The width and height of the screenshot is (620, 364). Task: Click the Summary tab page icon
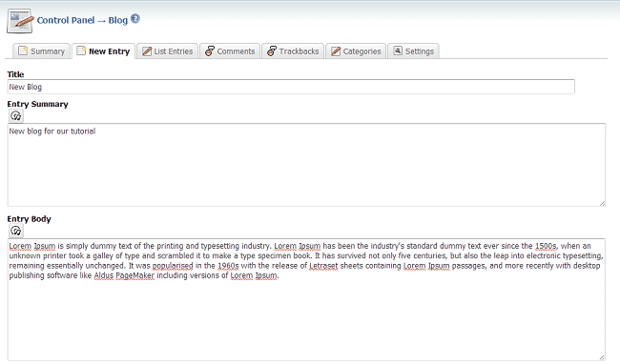point(23,51)
